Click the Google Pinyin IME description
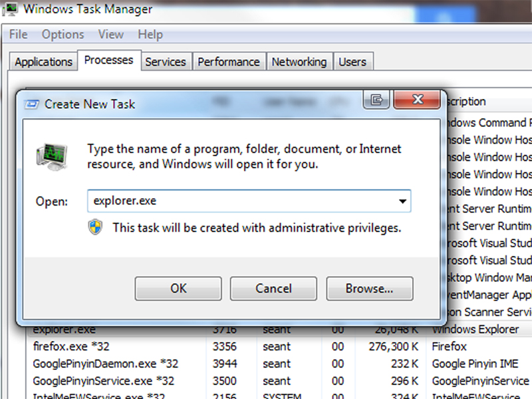Image resolution: width=532 pixels, height=399 pixels. tap(475, 364)
